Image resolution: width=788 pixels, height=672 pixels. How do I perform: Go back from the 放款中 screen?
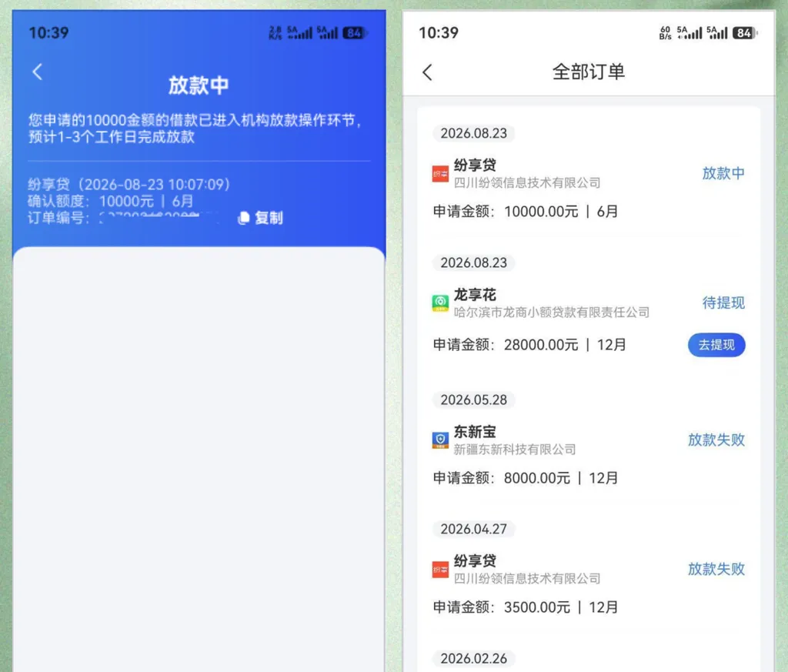tap(37, 72)
